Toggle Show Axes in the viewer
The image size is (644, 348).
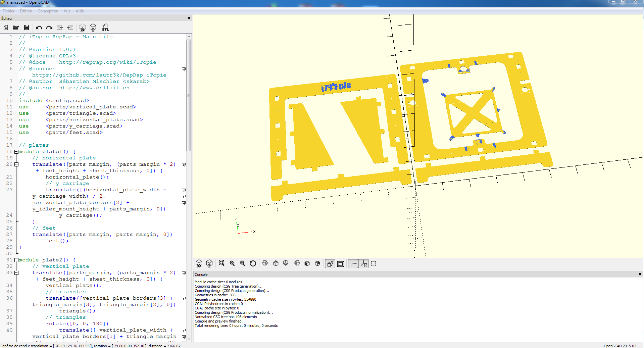353,264
